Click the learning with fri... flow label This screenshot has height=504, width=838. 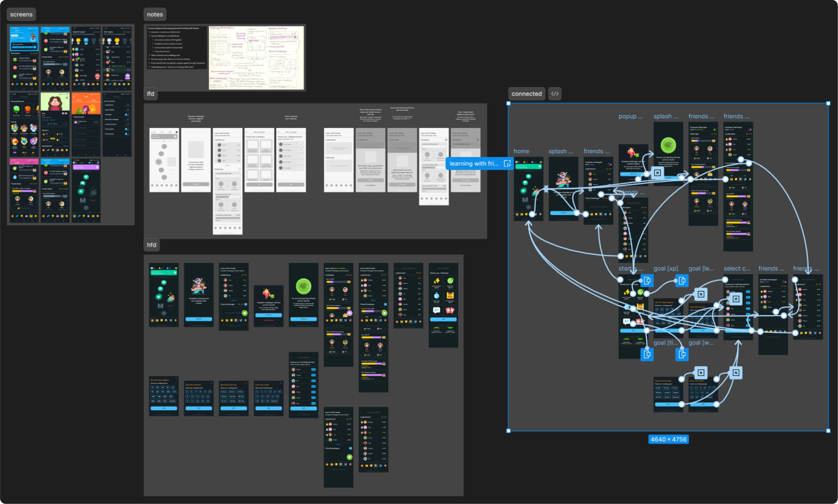click(x=474, y=164)
